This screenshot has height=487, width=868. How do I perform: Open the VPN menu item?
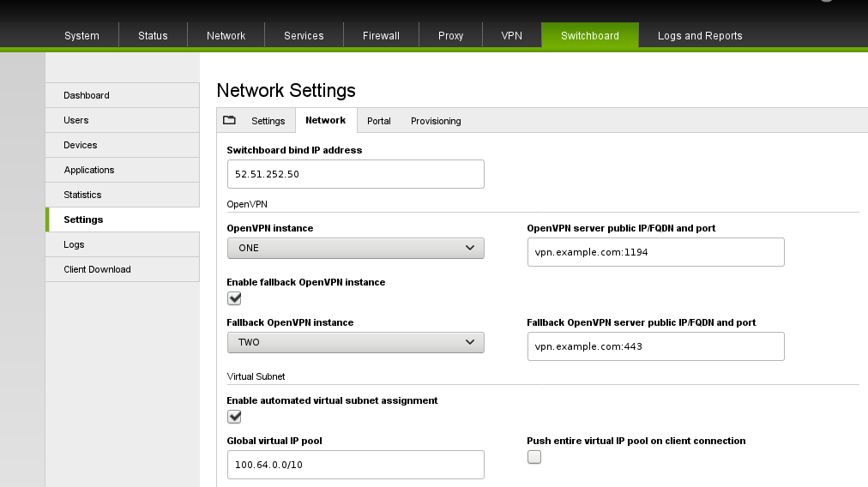[511, 35]
